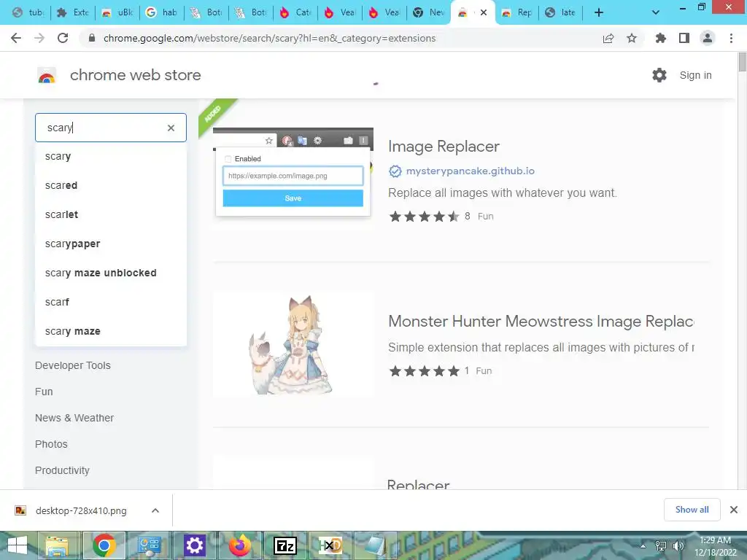Switch to the 'New' tab

tap(429, 12)
